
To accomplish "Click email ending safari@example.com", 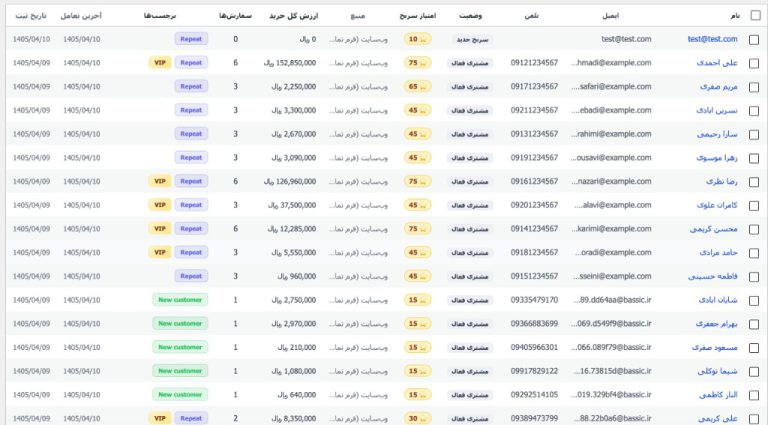I will [611, 87].
